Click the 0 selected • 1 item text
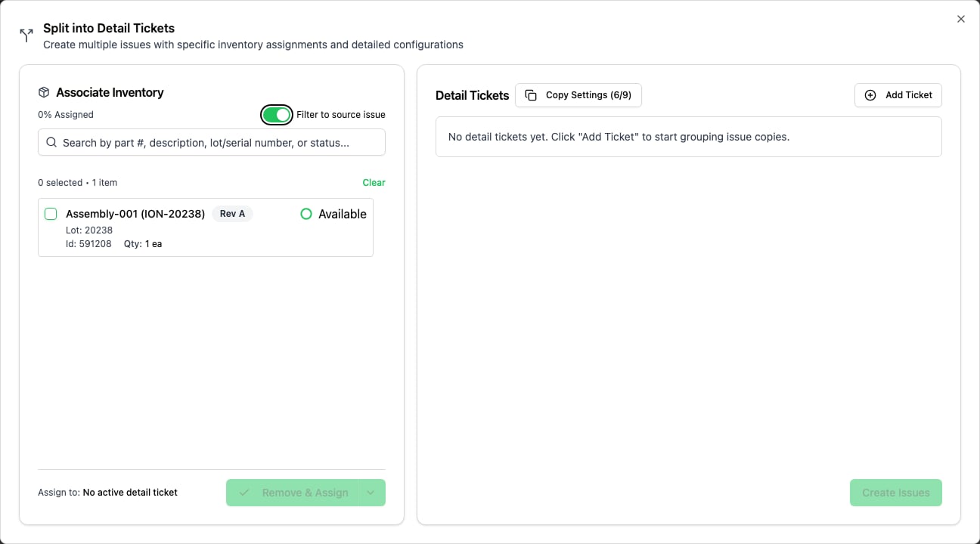The image size is (980, 544). click(77, 183)
